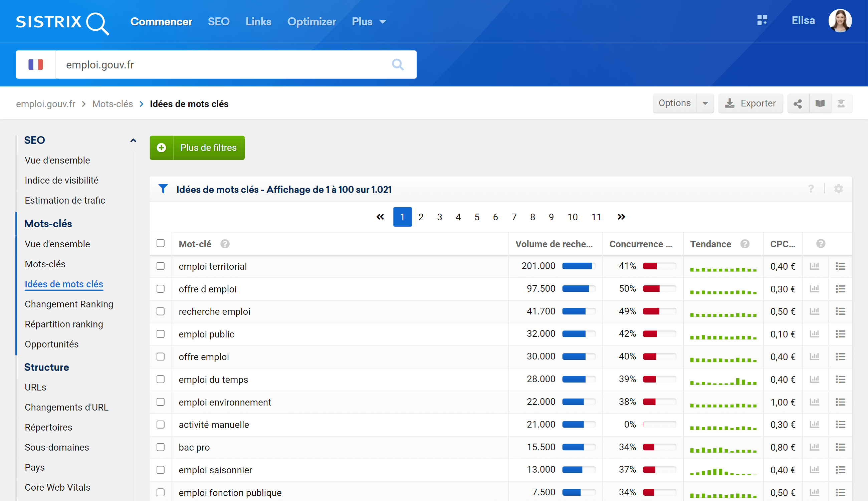Sort by CPC column header
The image size is (868, 501).
[x=782, y=244]
